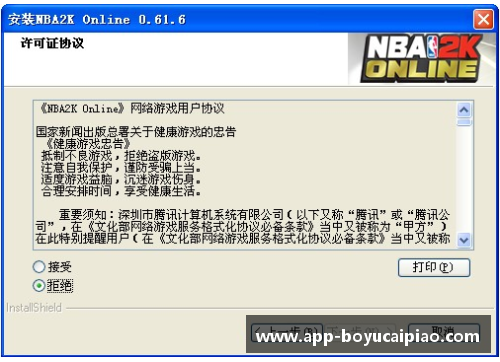Screen dimensions: 500x362
Task: Close the NBA2K Online installer window
Action: point(483,19)
